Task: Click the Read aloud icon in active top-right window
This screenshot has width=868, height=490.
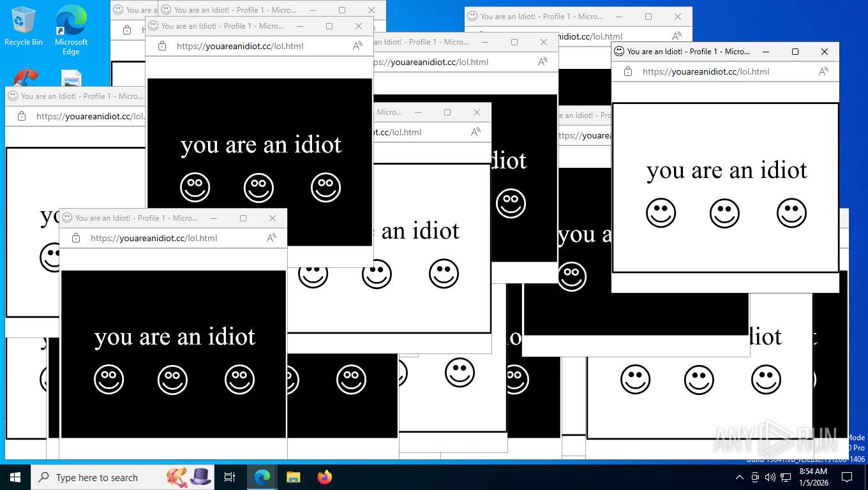Action: pos(823,71)
